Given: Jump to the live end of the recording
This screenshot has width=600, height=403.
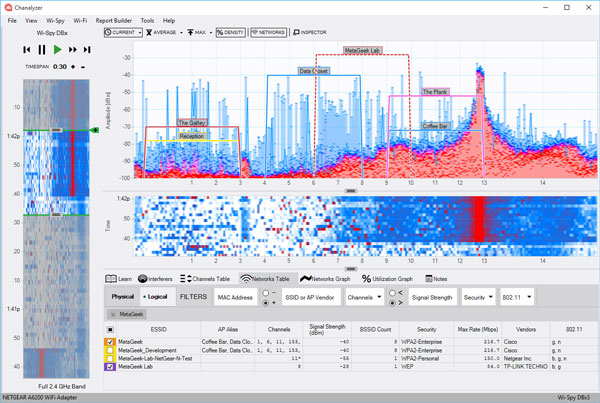Looking at the screenshot, I should 87,50.
